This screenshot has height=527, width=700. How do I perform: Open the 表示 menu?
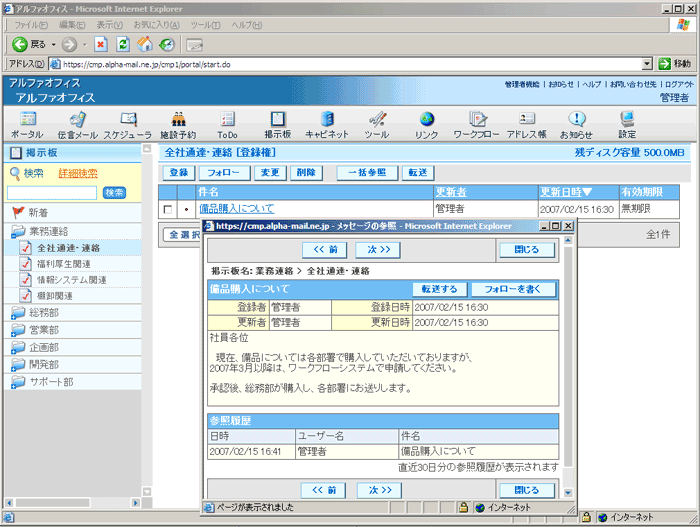[109, 25]
